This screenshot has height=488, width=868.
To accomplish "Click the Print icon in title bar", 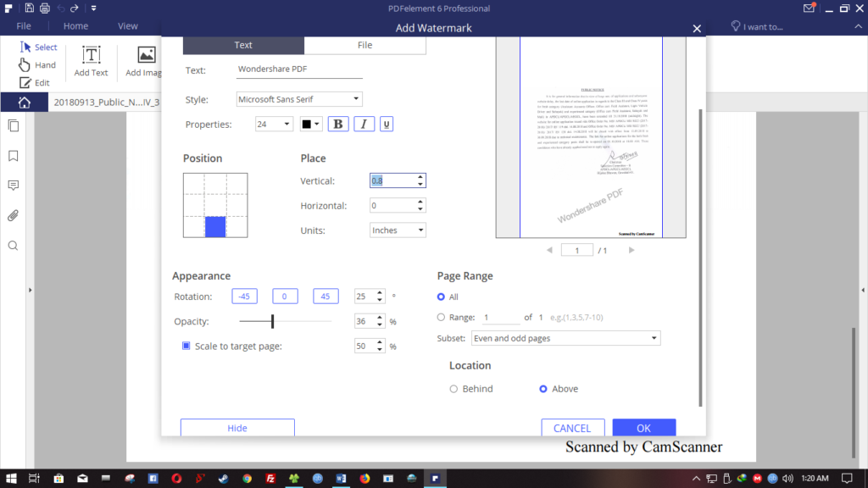I will (x=45, y=8).
